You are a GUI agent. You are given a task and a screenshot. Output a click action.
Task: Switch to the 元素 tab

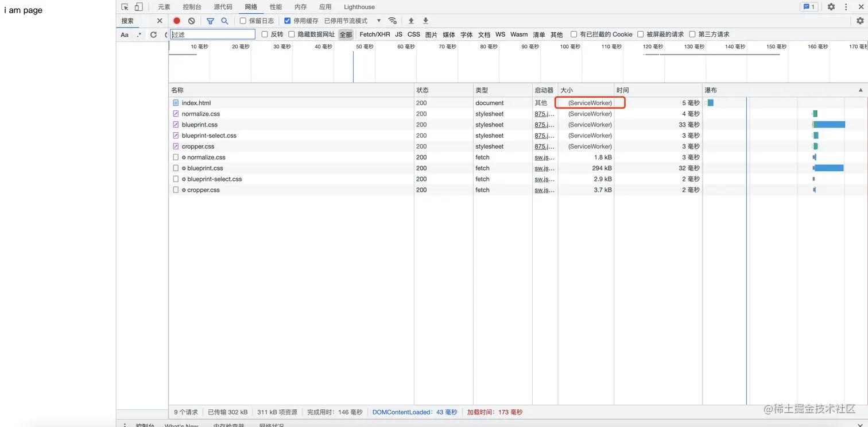pos(164,7)
